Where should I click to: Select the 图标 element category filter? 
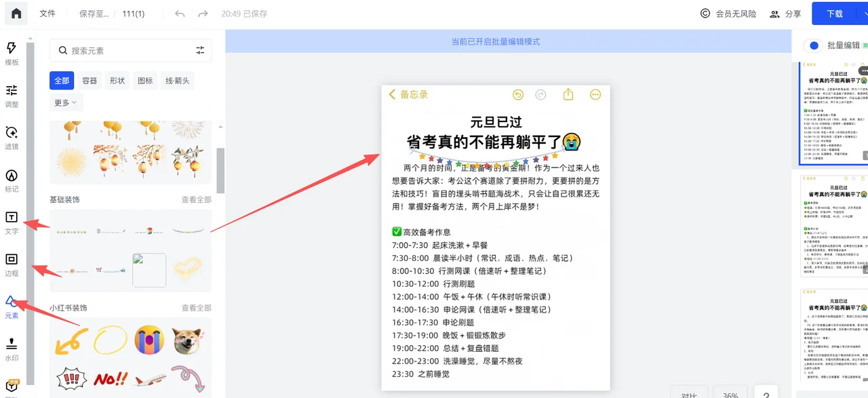coord(144,79)
